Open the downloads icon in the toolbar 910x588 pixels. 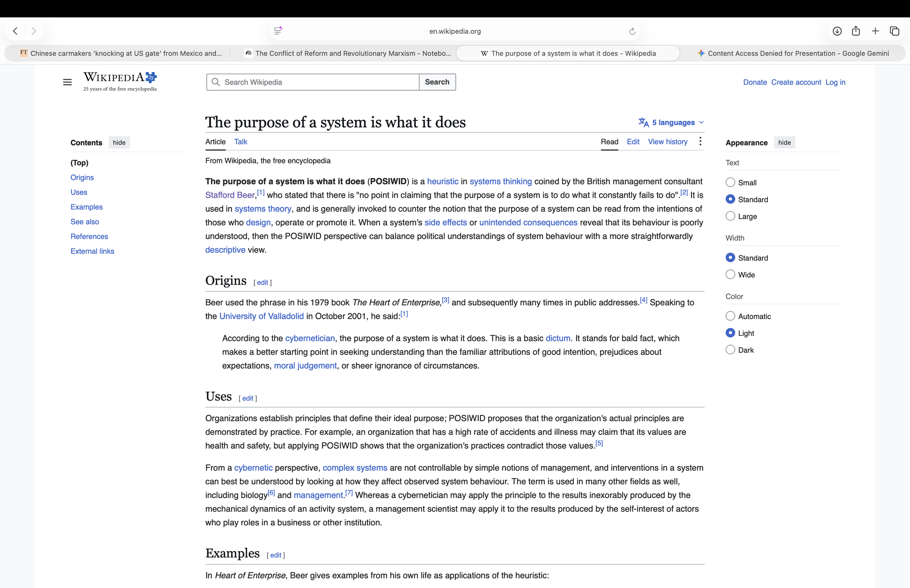pos(837,31)
